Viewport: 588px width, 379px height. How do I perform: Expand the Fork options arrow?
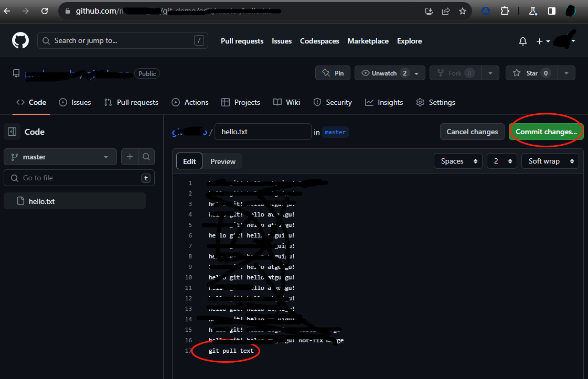(490, 73)
